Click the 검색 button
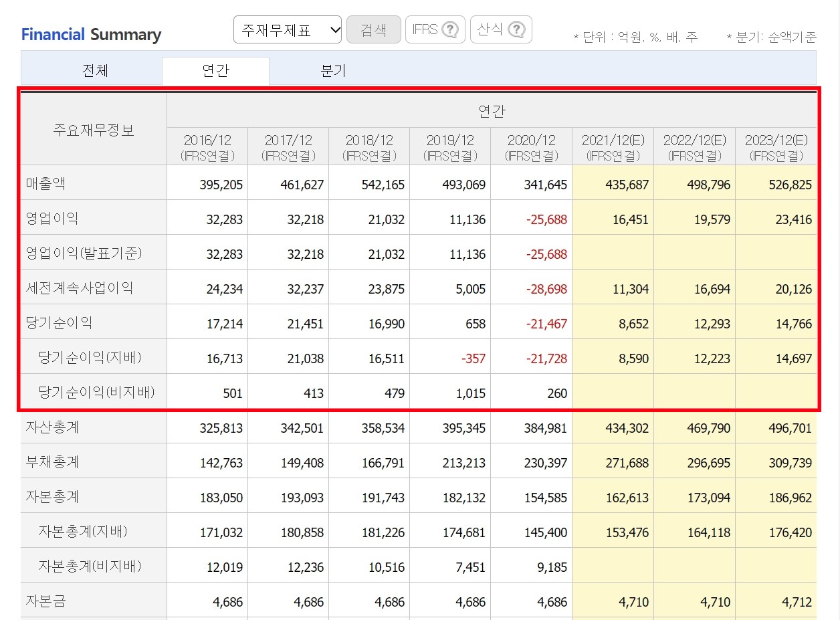Image resolution: width=840 pixels, height=620 pixels. 373,29
